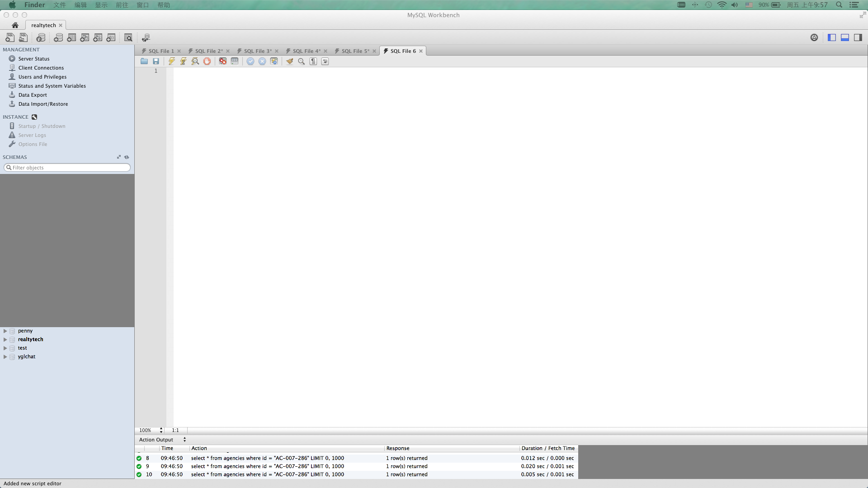Screen dimensions: 868x488
Task: Open preferences gear icon at top right
Action: pos(814,38)
